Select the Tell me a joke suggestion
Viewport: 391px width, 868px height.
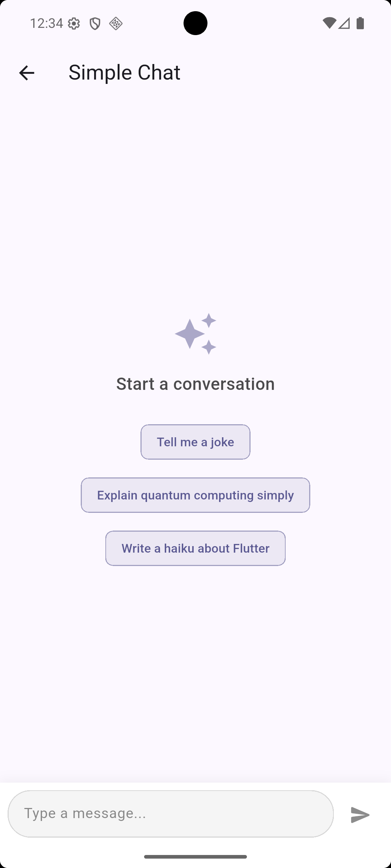(195, 442)
